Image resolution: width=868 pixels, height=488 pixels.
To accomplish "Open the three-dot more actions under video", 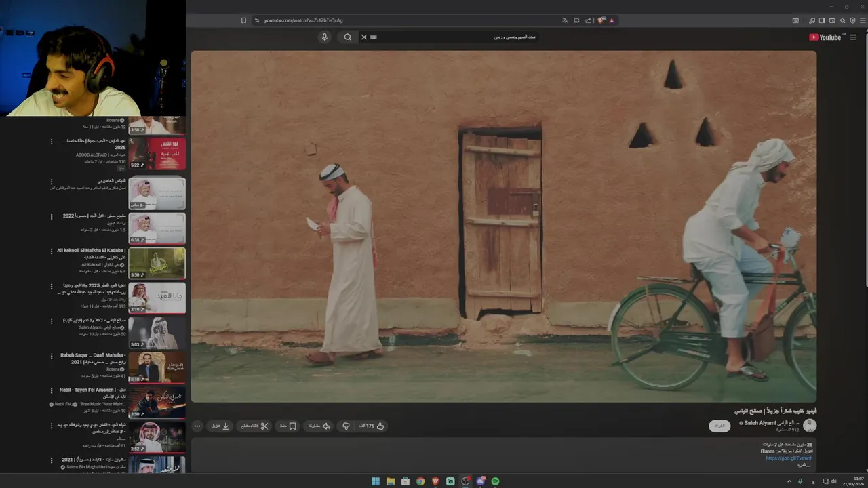I will click(x=197, y=426).
